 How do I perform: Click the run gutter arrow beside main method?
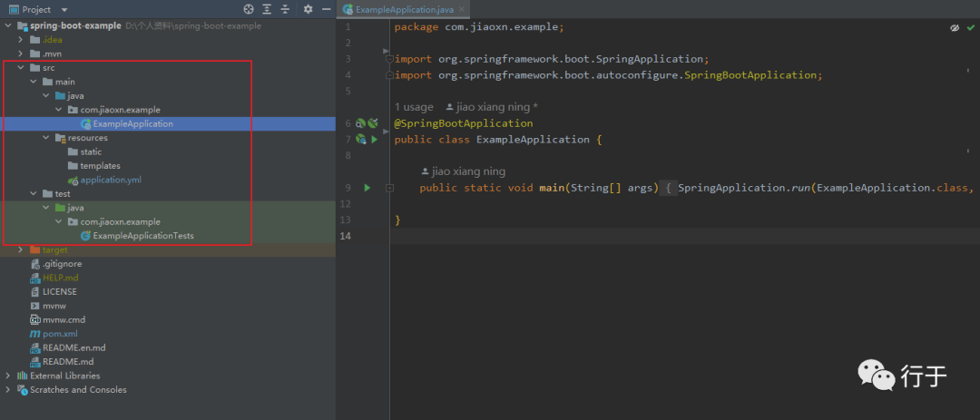pyautogui.click(x=367, y=188)
